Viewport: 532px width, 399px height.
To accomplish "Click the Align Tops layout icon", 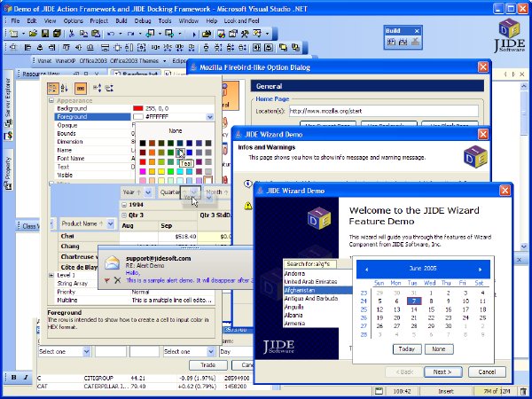I will pyautogui.click(x=66, y=48).
